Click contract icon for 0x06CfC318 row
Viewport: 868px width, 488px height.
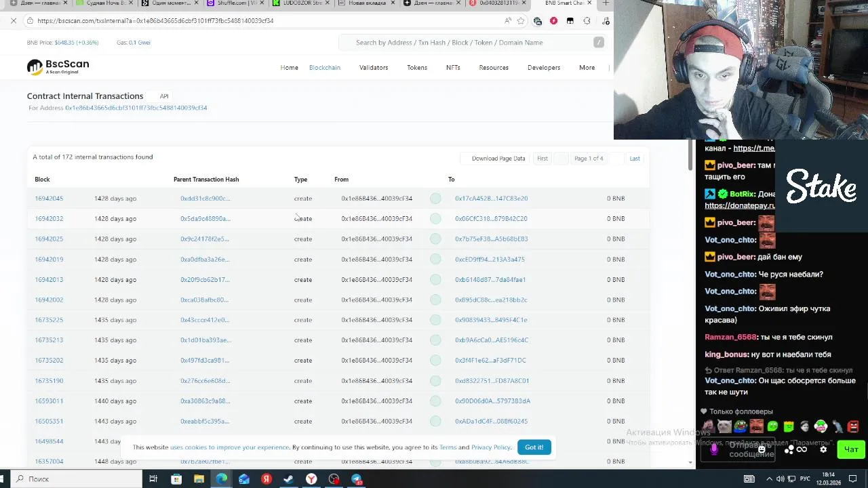tap(435, 219)
